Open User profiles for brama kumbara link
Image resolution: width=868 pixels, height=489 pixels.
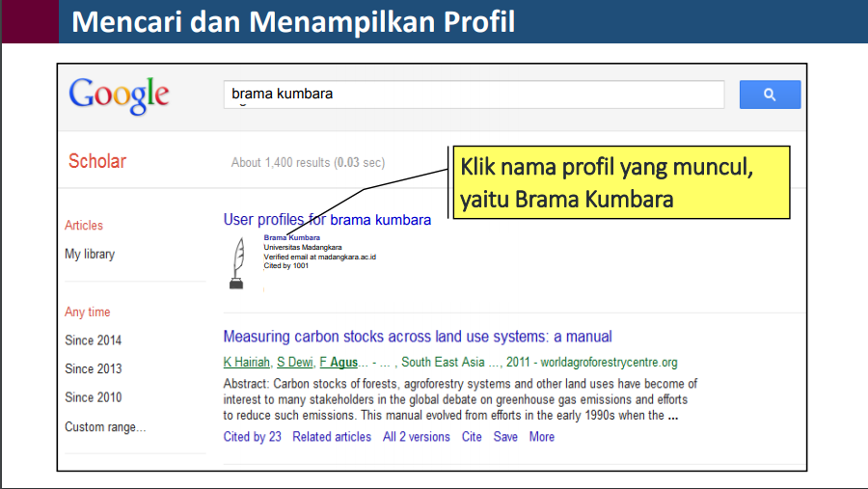327,220
